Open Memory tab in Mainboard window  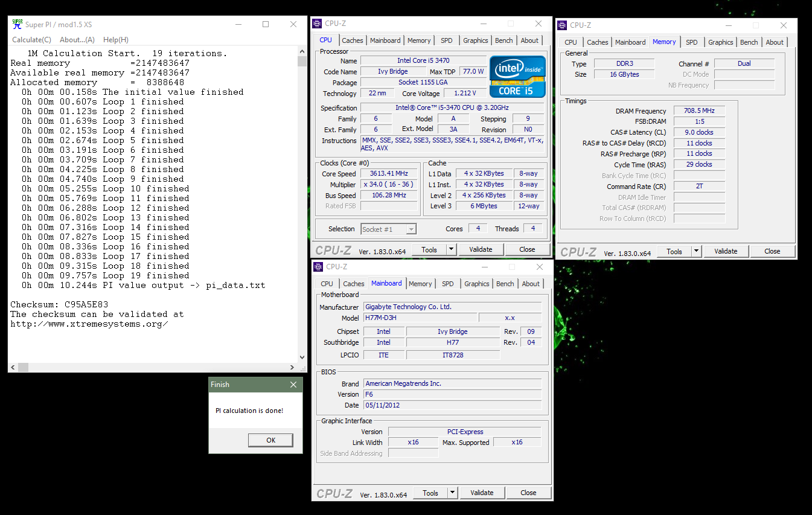420,284
